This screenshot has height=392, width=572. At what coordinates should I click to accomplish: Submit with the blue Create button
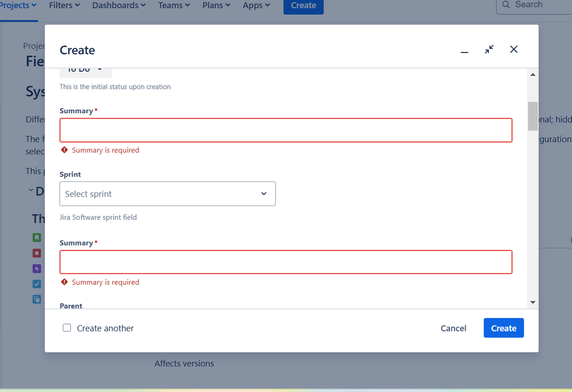click(504, 328)
